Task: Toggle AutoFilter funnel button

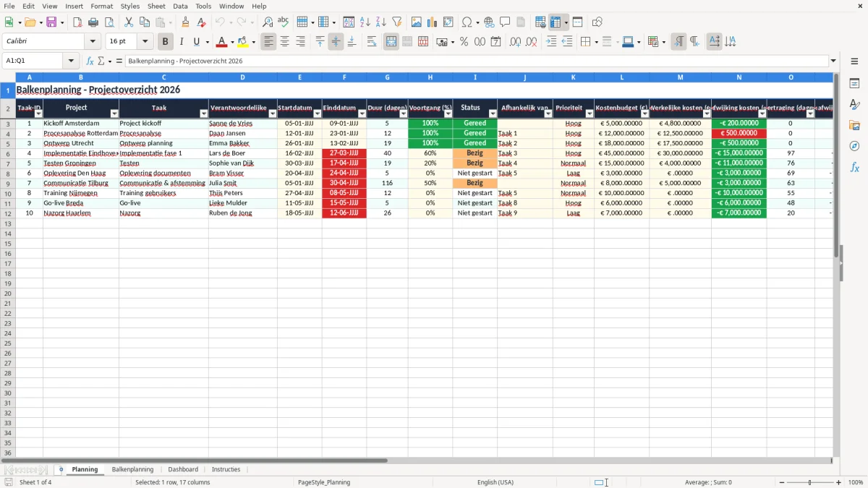Action: [396, 22]
